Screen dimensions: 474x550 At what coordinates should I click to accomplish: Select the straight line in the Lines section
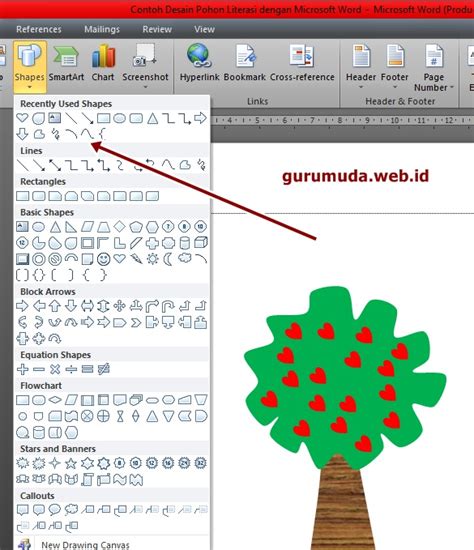point(22,165)
